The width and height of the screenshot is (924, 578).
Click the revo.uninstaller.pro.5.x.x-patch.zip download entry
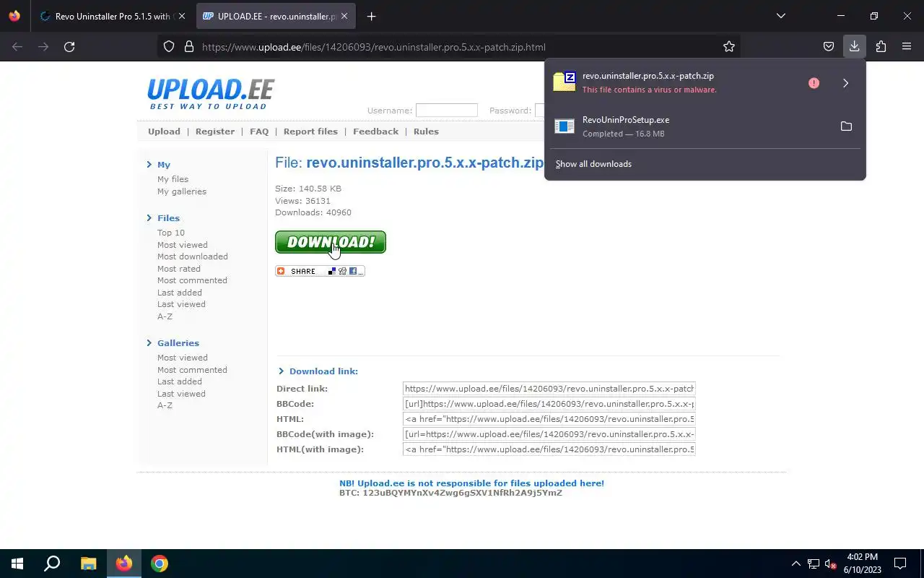tap(679, 82)
